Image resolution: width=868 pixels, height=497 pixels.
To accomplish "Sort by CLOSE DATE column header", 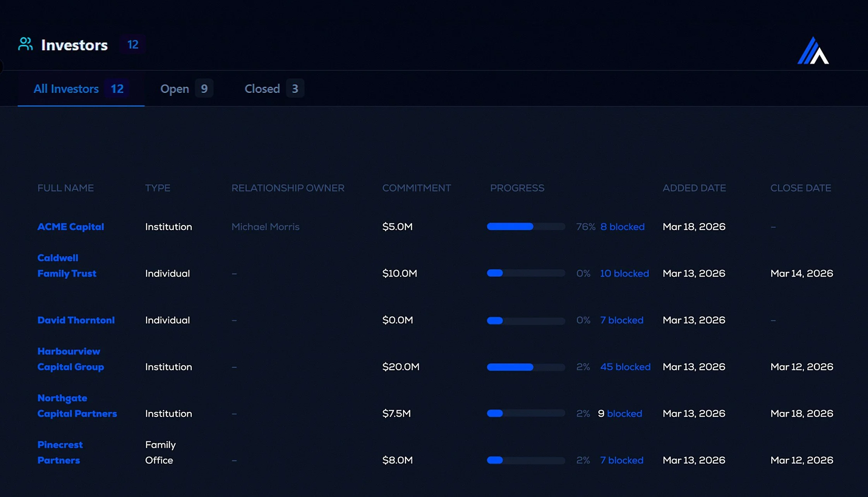I will 801,188.
